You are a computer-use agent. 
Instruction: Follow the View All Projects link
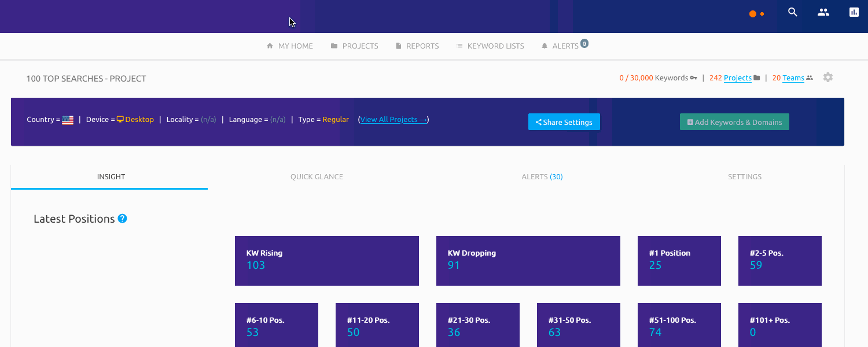tap(393, 120)
